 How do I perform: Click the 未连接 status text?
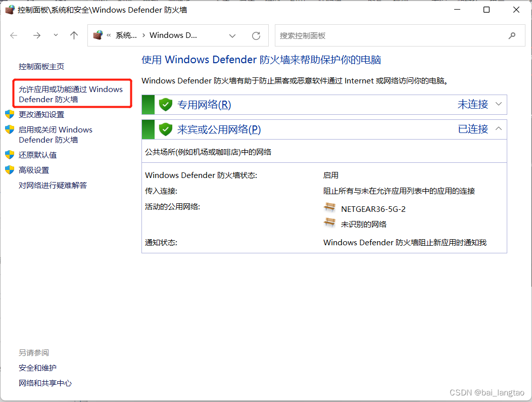(473, 104)
